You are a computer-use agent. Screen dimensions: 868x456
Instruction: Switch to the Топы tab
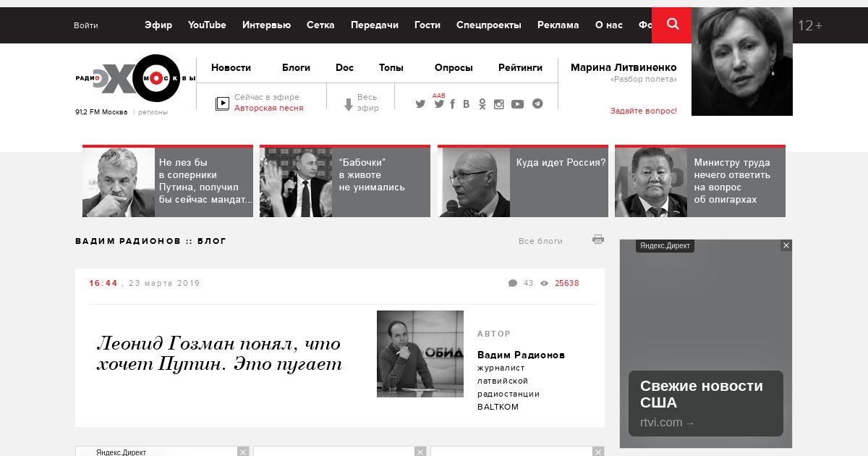[x=391, y=67]
